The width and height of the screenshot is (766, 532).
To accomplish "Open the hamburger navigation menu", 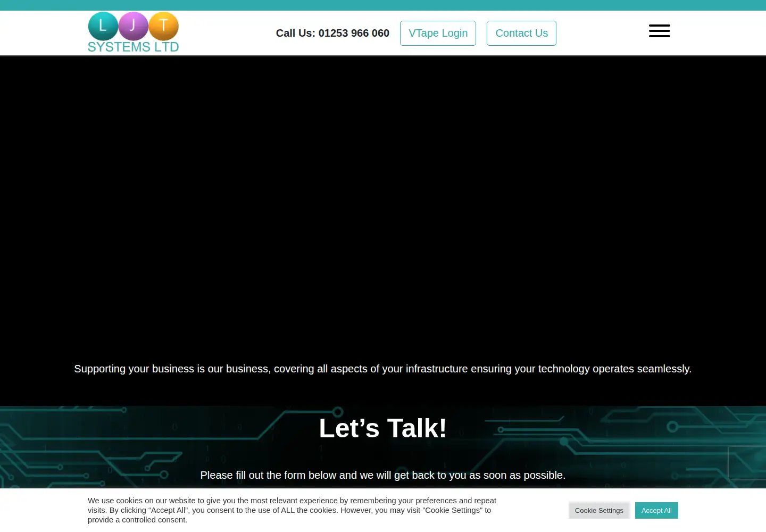I will click(x=659, y=31).
